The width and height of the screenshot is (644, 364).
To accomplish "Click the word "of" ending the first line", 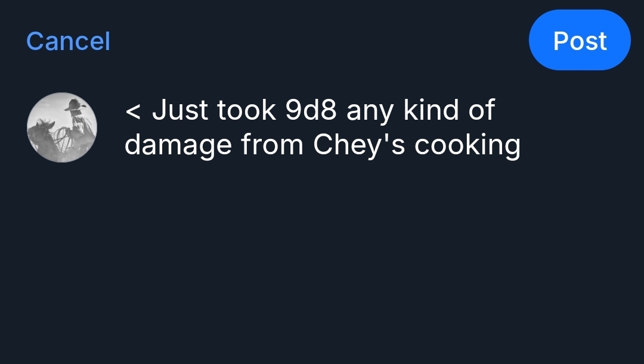I will click(x=482, y=111).
